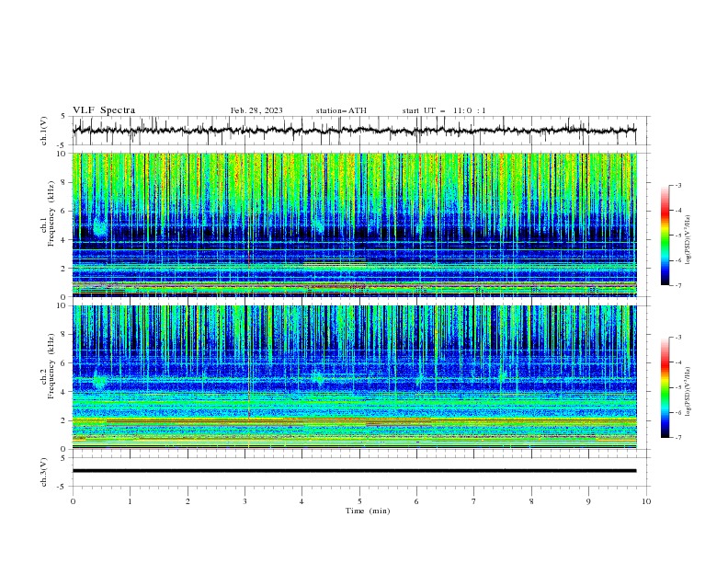The height and width of the screenshot is (563, 728).
Task: Click the time axis tick label "4"
Action: pos(301,501)
